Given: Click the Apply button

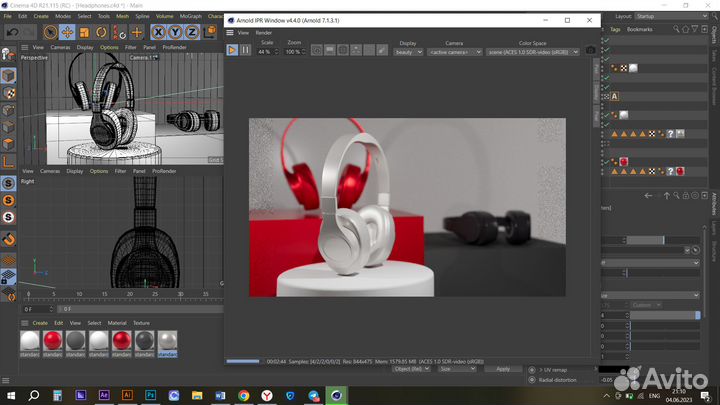Looking at the screenshot, I should pyautogui.click(x=503, y=368).
